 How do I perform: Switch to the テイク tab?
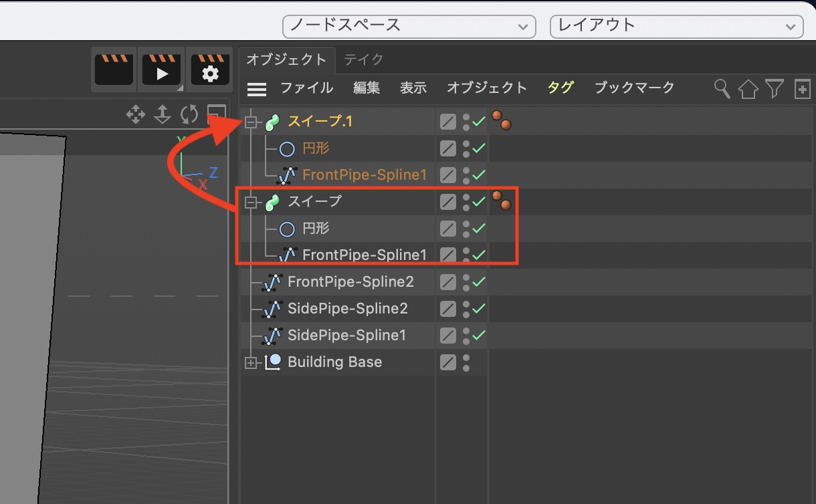pos(364,59)
